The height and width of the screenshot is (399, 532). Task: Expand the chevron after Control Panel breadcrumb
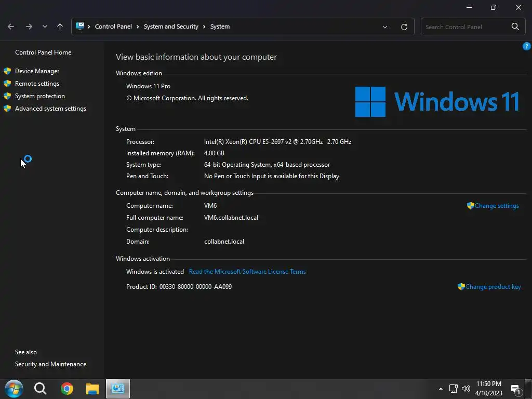138,26
